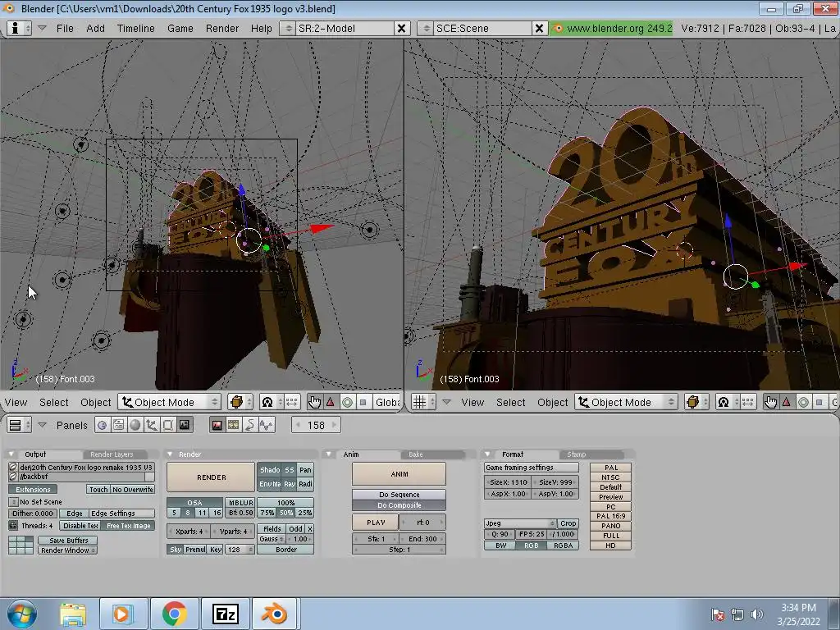Enable MBLUR motion blur
Image resolution: width=840 pixels, height=630 pixels.
240,503
